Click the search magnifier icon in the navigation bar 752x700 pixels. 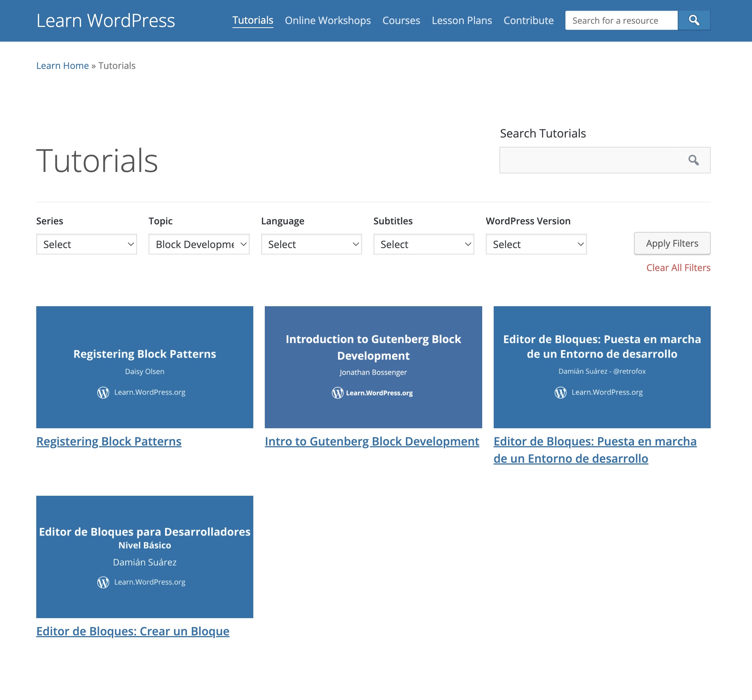[x=694, y=20]
